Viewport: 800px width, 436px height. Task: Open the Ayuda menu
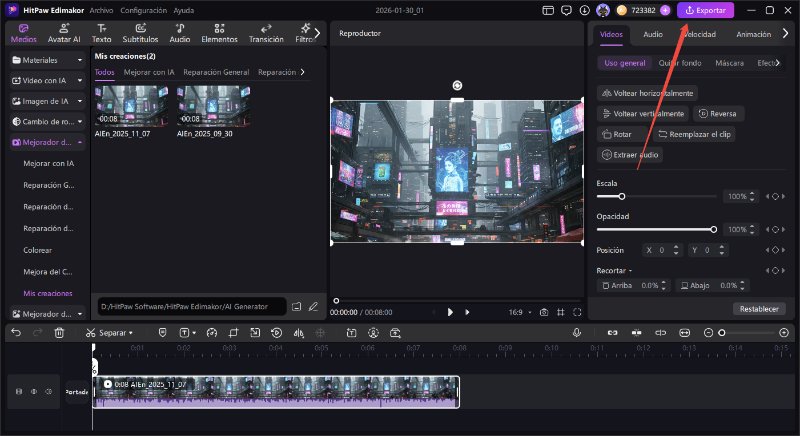[184, 10]
